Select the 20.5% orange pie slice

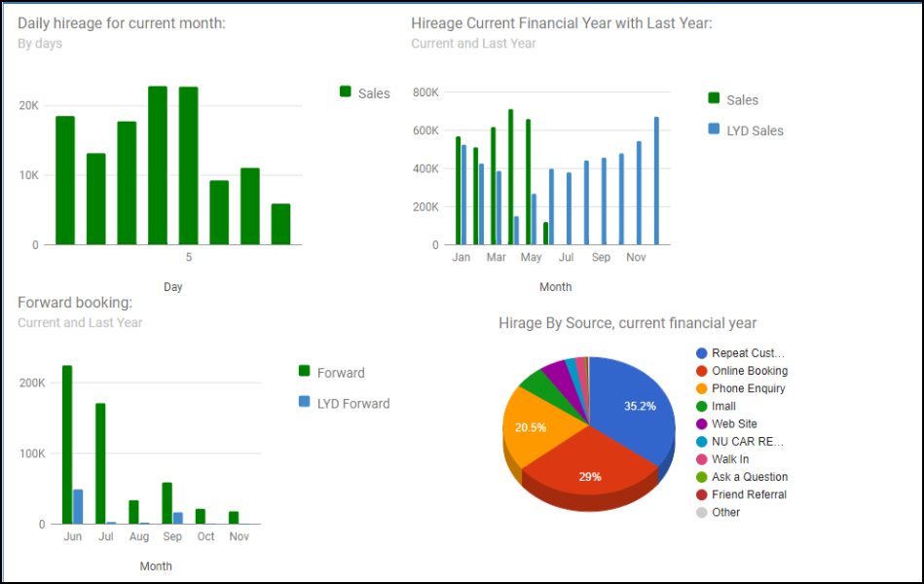(x=531, y=428)
